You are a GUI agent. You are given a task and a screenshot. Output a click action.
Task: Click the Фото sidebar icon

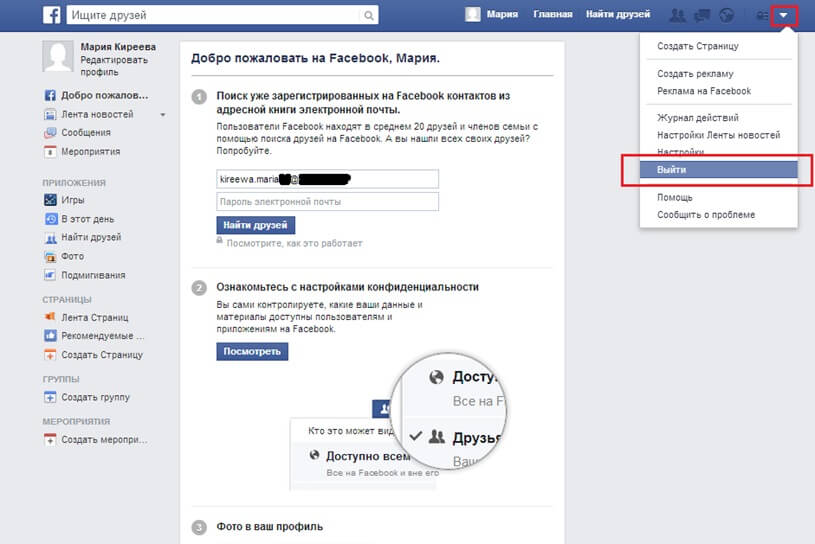tap(50, 257)
